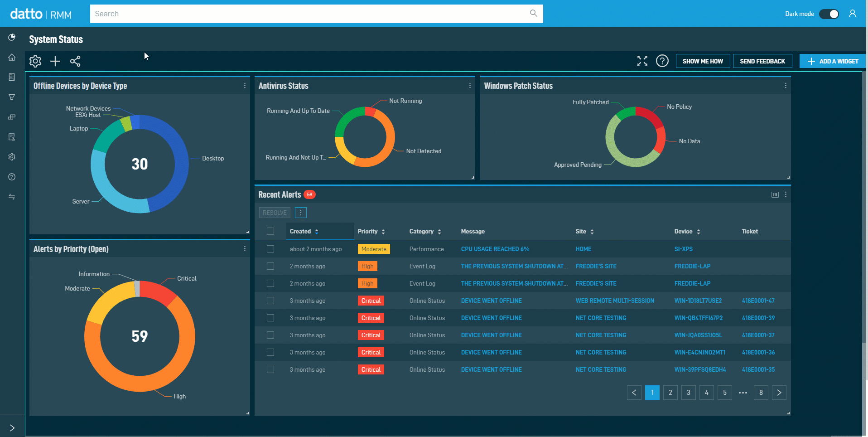Screen dimensions: 868x437
Task: Expand the left sidebar with chevron
Action: tap(12, 427)
